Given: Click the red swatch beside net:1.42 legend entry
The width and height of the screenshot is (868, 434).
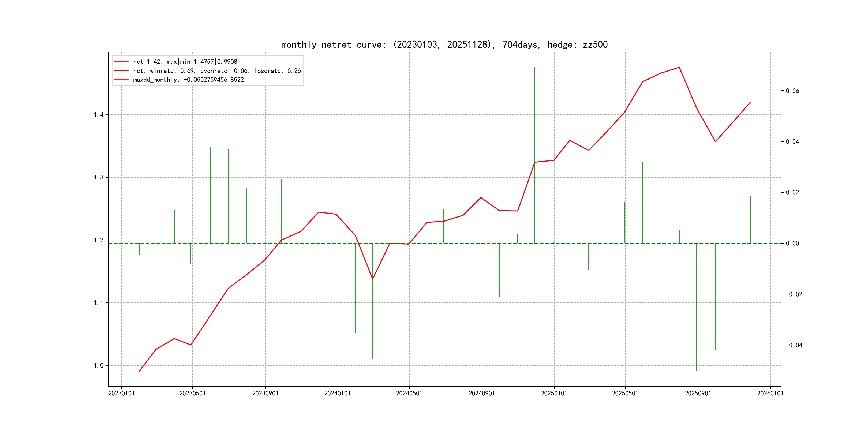Looking at the screenshot, I should point(121,62).
